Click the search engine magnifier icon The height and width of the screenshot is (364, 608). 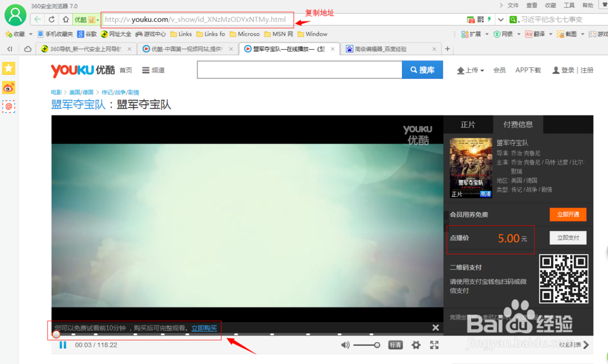(513, 19)
